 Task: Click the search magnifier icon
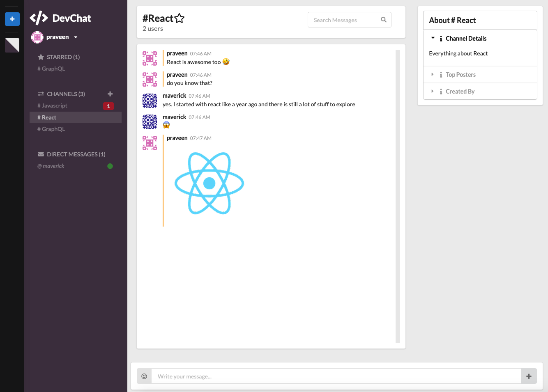pos(384,20)
